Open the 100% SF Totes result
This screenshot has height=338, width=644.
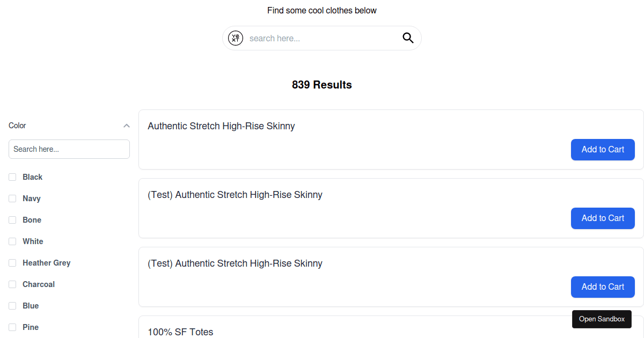point(180,332)
